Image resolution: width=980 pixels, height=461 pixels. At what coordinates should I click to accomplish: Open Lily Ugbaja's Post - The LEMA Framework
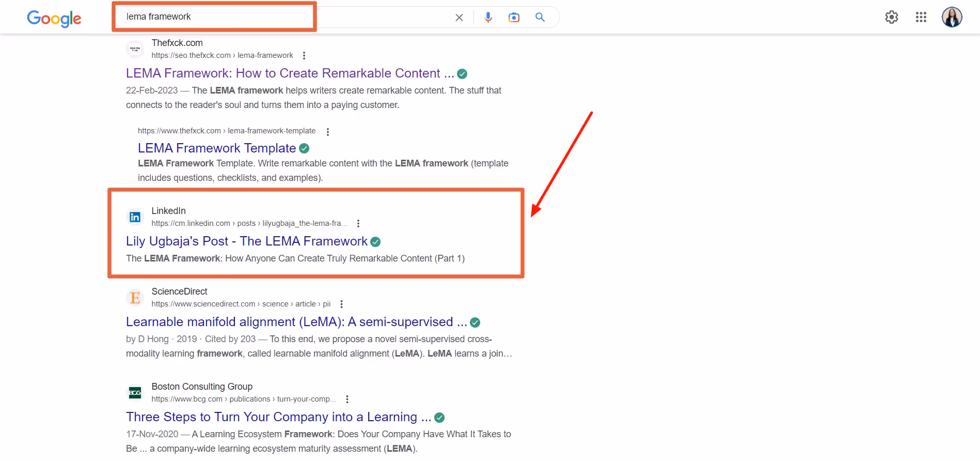click(x=247, y=241)
